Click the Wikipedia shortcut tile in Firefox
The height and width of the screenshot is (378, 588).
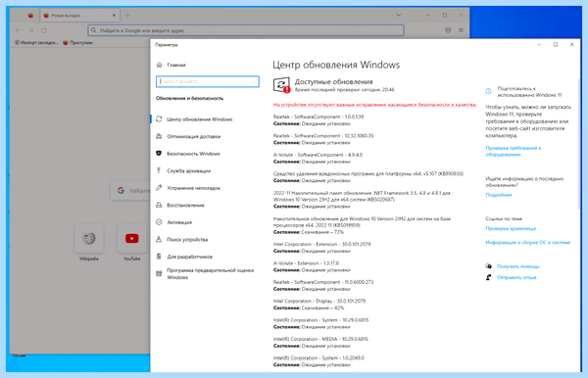coord(89,238)
